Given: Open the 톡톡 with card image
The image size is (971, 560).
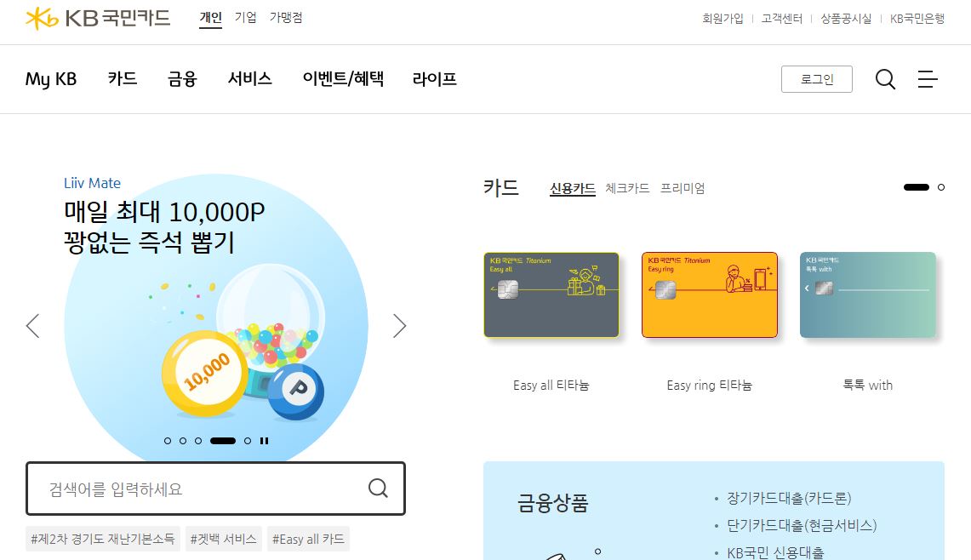Looking at the screenshot, I should click(x=868, y=294).
